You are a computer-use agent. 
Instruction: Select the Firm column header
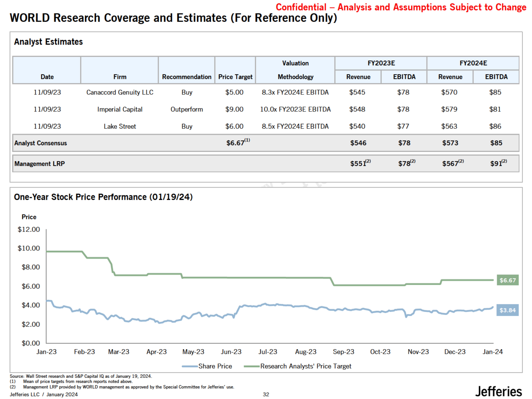tap(120, 77)
